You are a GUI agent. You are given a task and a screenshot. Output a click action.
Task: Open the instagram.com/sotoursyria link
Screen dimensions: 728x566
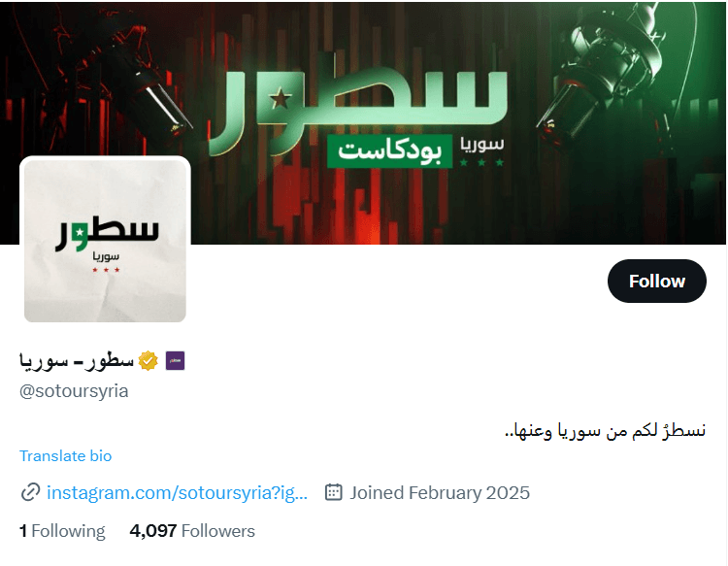tap(177, 492)
